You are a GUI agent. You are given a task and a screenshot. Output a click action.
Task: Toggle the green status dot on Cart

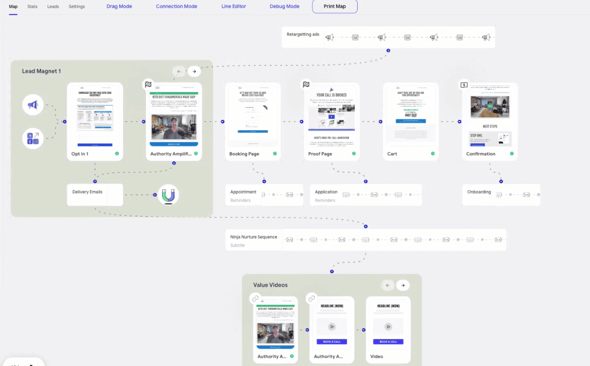[433, 153]
